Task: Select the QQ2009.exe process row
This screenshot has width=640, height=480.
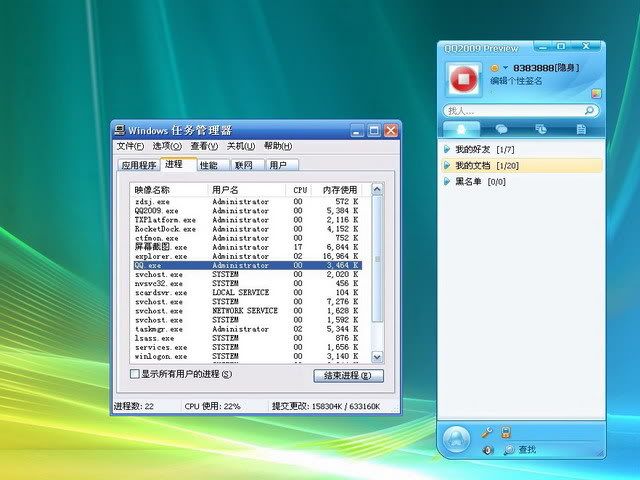Action: [x=247, y=211]
